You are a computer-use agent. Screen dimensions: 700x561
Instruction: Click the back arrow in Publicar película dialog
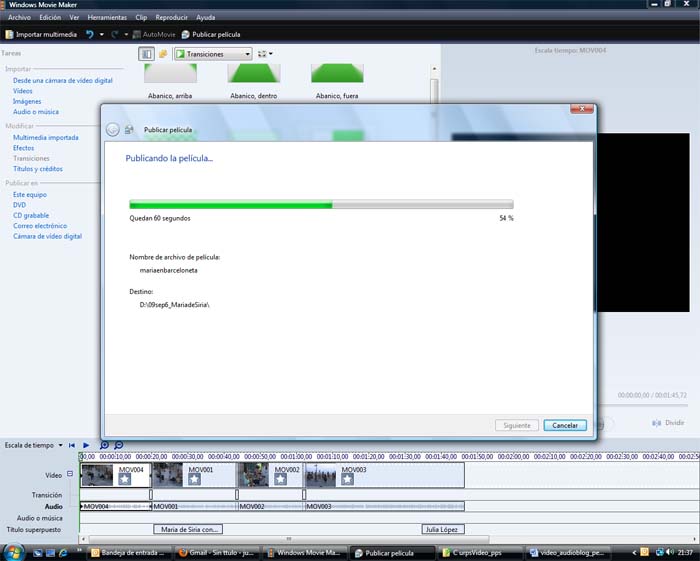point(112,130)
